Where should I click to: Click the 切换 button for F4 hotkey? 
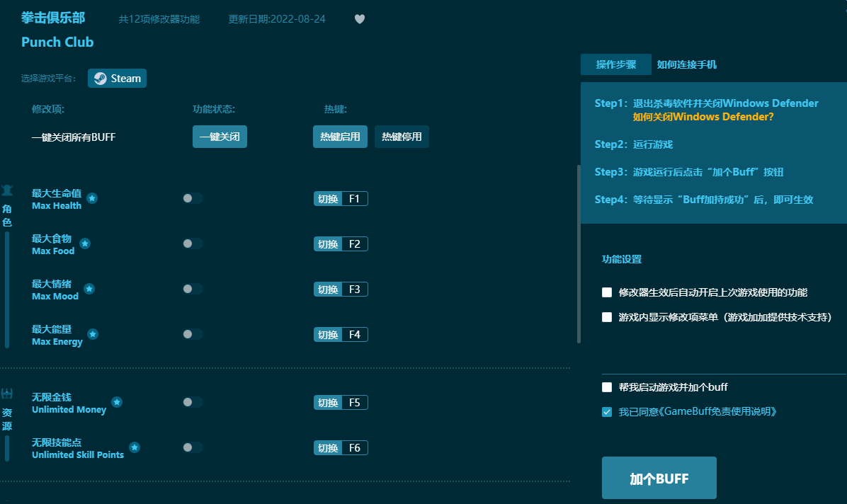[x=328, y=335]
